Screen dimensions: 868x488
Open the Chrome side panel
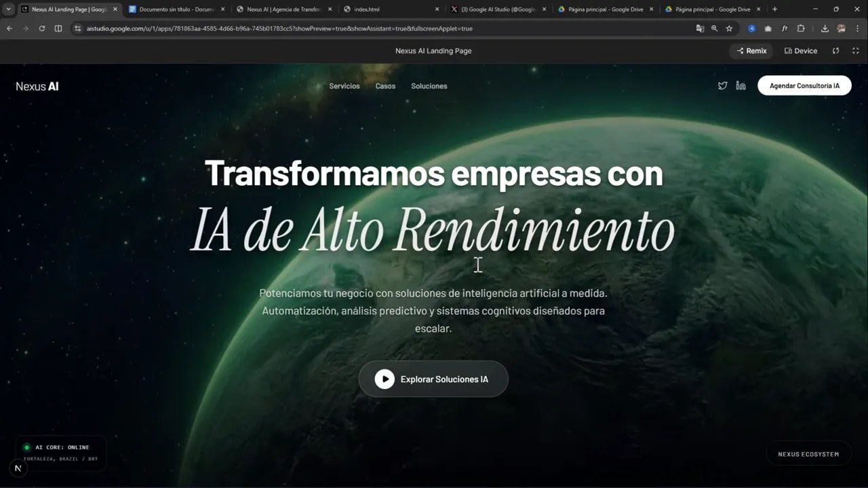click(x=58, y=28)
